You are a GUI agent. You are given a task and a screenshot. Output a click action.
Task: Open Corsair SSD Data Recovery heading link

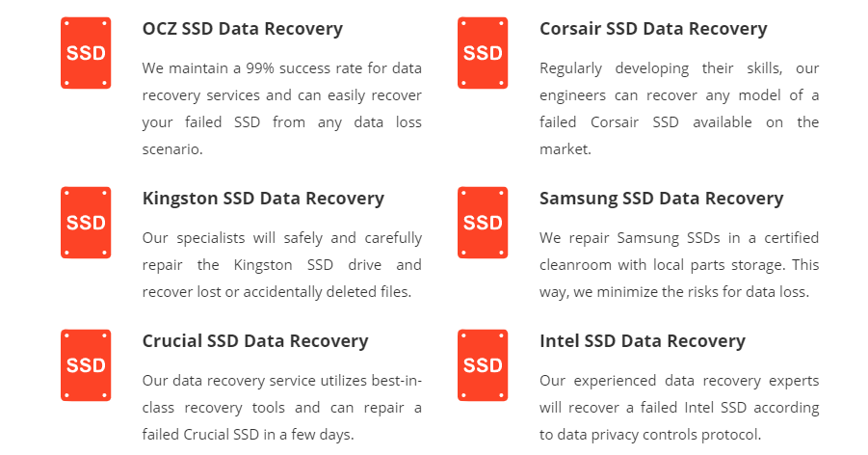[x=653, y=29]
